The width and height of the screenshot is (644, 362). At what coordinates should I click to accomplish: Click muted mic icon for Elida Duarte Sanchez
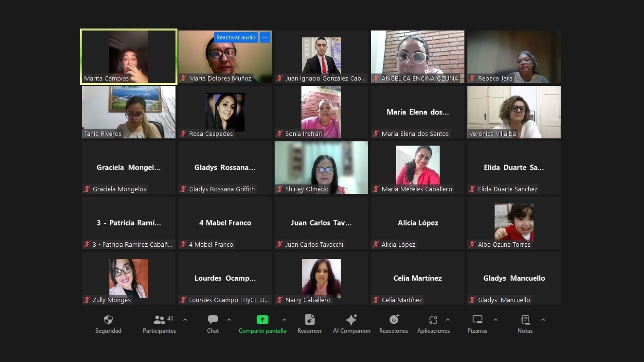472,189
